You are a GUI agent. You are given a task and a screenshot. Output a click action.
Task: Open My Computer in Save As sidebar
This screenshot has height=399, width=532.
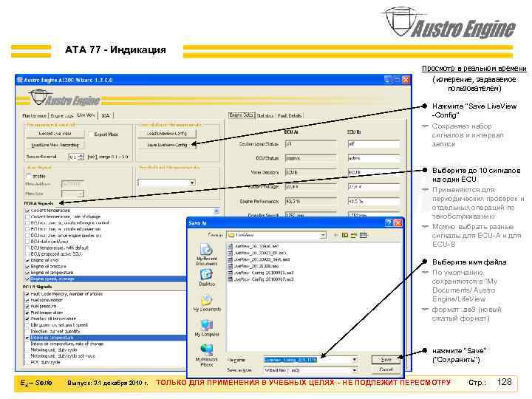point(207,328)
